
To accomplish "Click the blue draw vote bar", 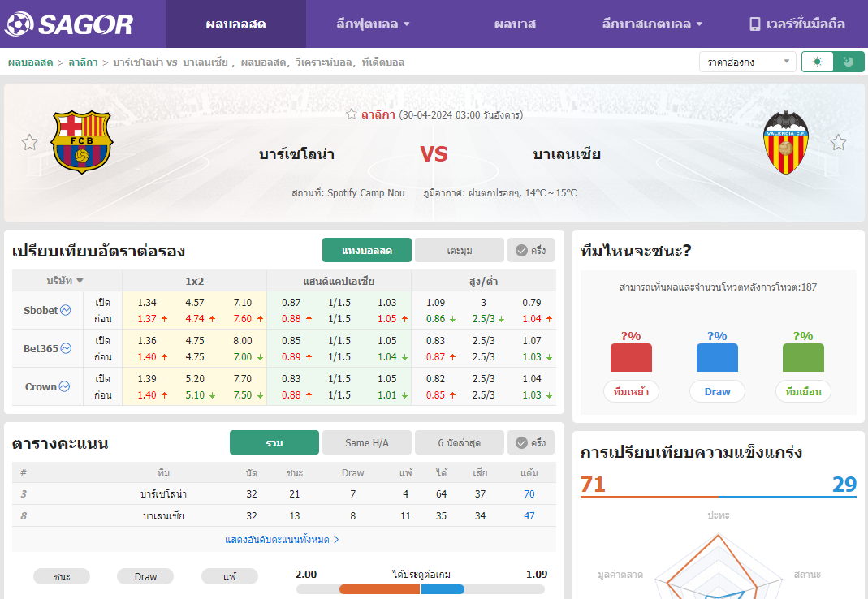I will click(717, 357).
